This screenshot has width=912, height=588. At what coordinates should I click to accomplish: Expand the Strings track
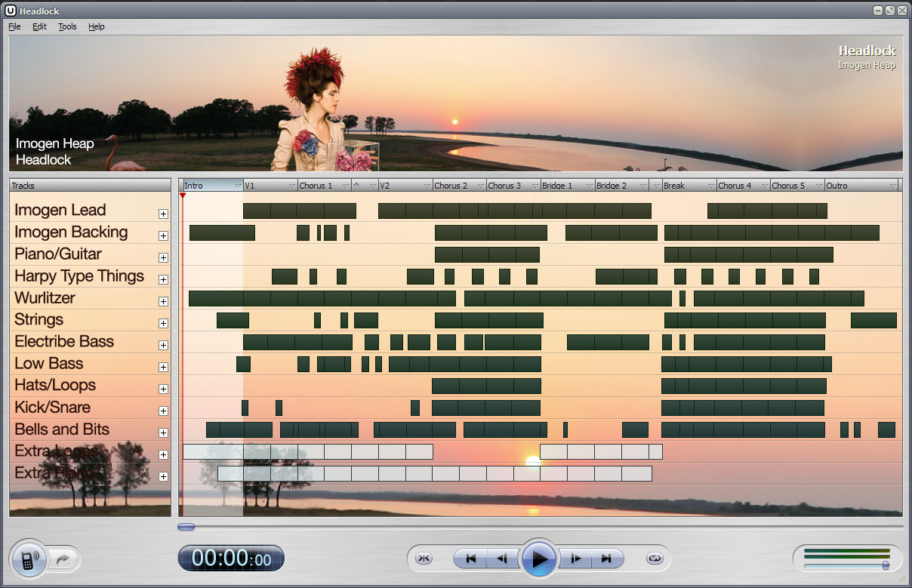(163, 323)
